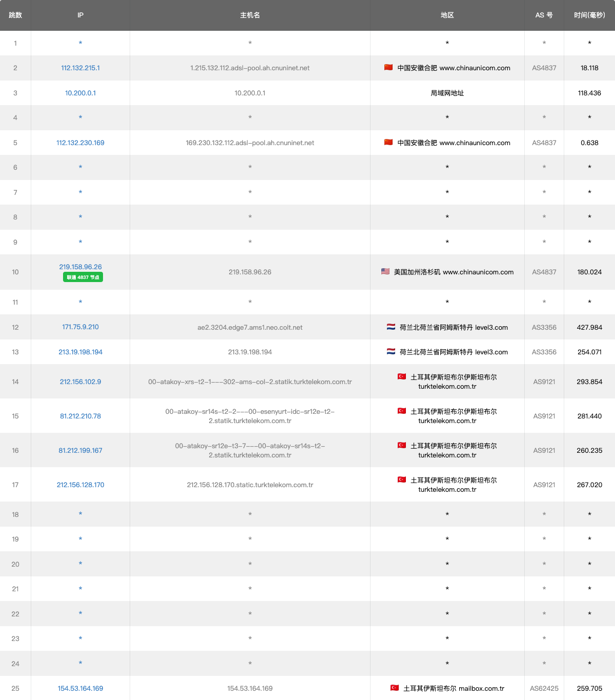Click the 跳数 column header
615x700 pixels.
click(15, 15)
